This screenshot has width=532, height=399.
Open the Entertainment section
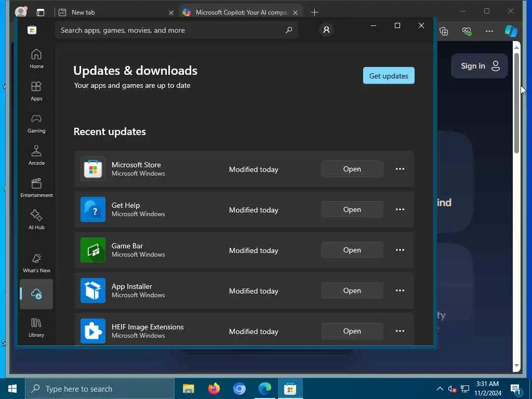tap(36, 188)
